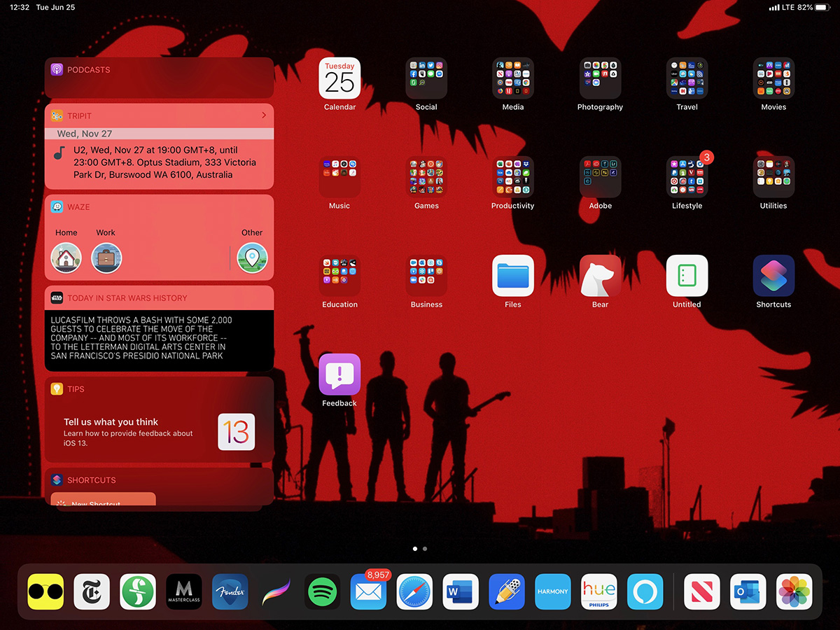Launch the Shortcuts app on home screen
The width and height of the screenshot is (840, 630).
[x=773, y=275]
